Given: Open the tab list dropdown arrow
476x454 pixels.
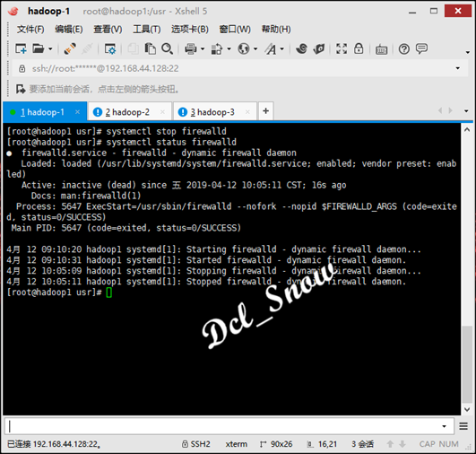Looking at the screenshot, I should [466, 111].
